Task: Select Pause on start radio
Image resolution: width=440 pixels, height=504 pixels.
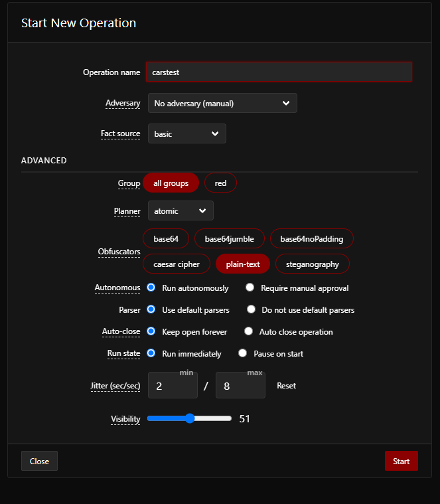Action: (x=242, y=353)
